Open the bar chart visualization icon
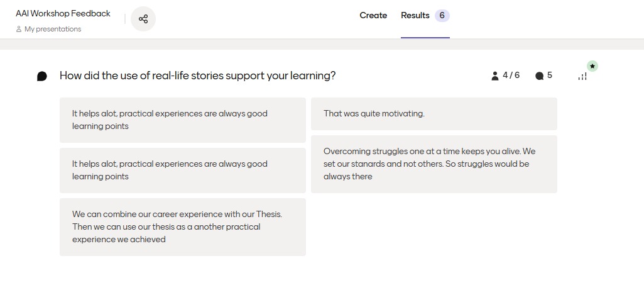 [582, 76]
